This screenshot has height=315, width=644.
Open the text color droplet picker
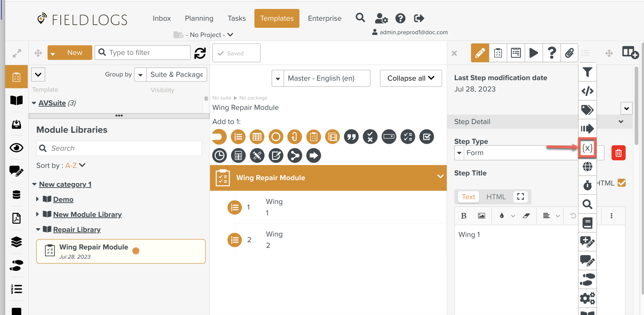coord(502,216)
